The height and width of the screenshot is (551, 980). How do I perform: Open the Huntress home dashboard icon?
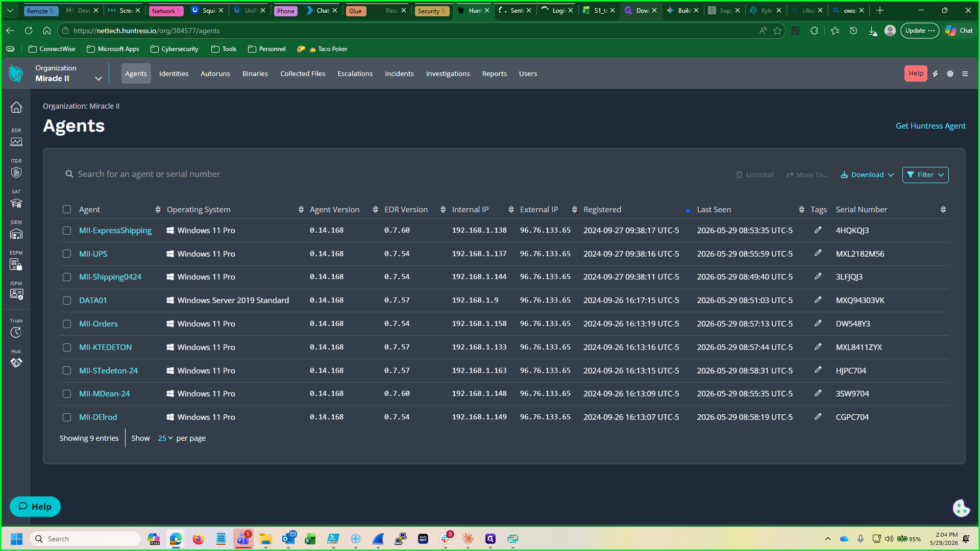(16, 107)
